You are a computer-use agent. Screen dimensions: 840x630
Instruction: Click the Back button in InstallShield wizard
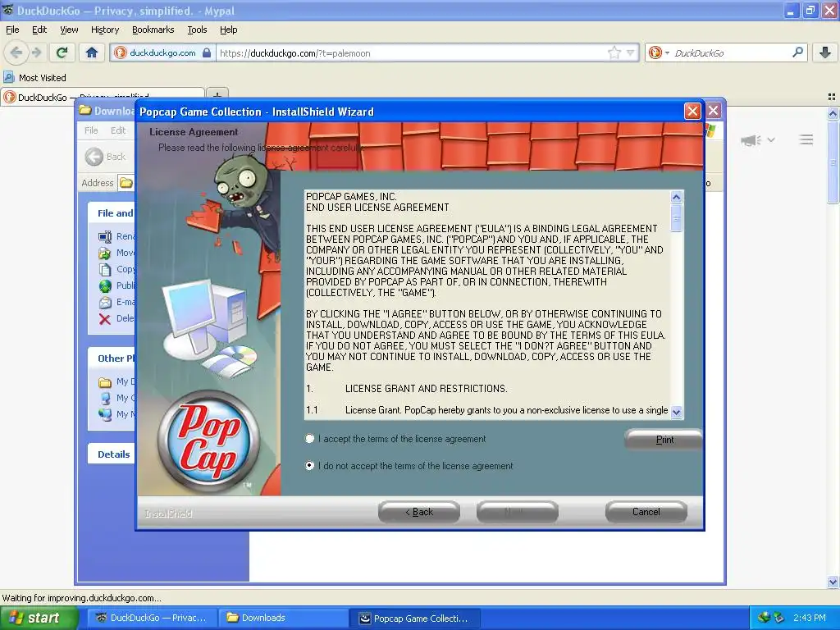pos(419,512)
